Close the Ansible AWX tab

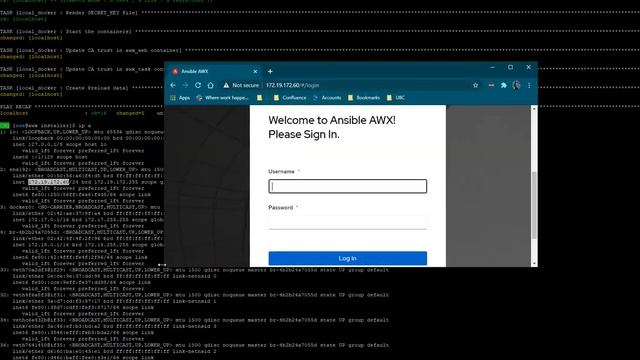(x=255, y=71)
